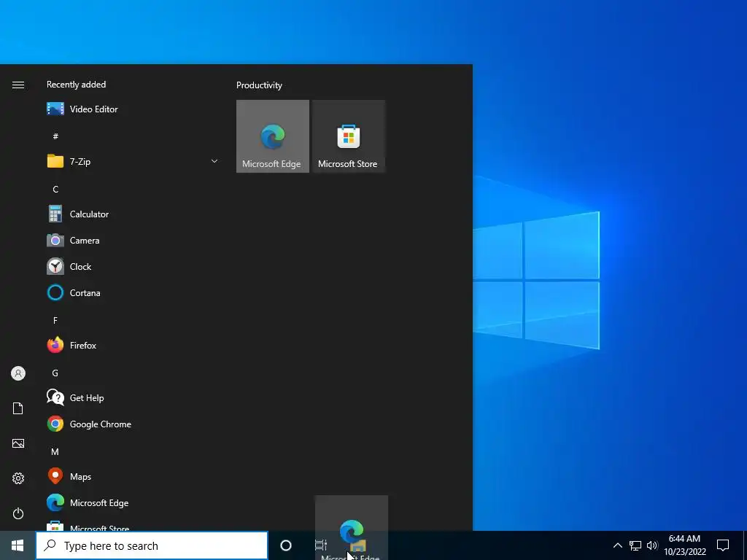Open the 7-Zip folder entry
The image size is (747, 560).
(133, 161)
